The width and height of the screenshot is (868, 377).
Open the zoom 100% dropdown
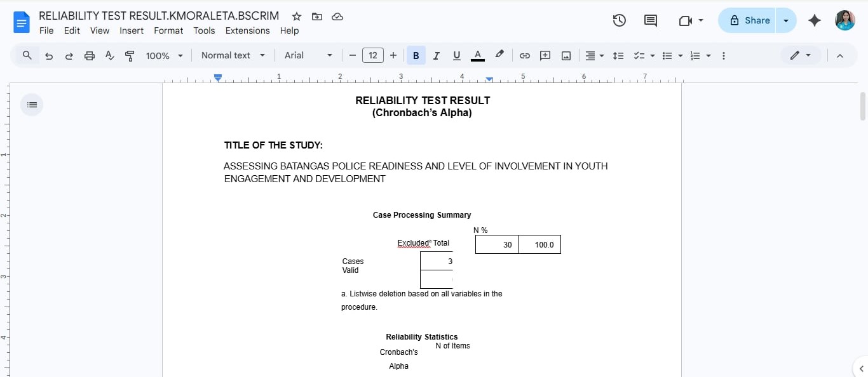point(164,56)
